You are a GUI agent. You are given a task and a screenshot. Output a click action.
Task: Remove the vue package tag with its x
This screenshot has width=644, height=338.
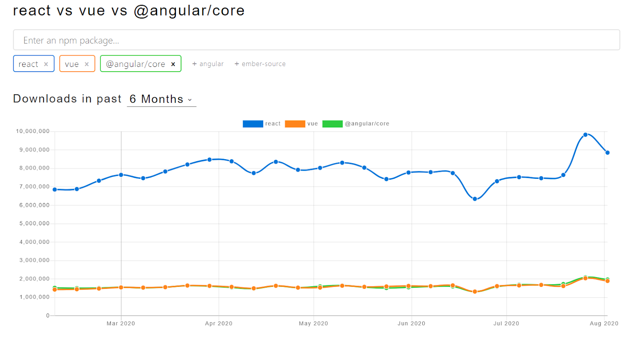coord(87,64)
